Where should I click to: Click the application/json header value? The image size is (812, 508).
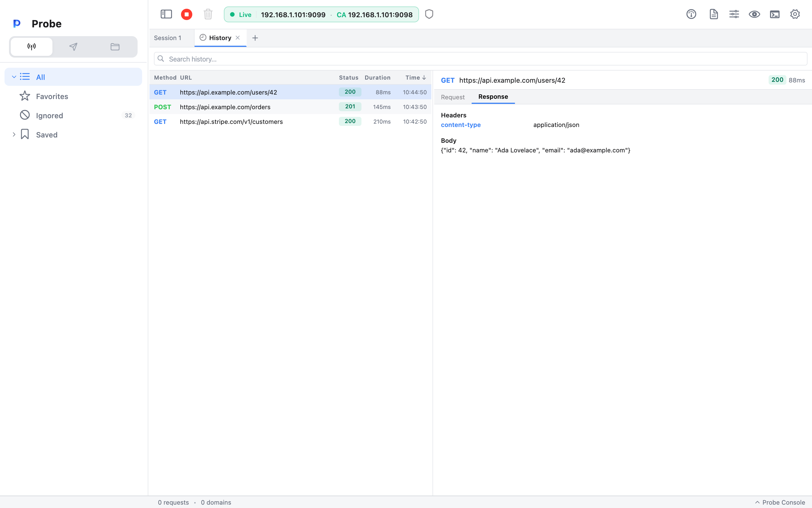click(x=556, y=125)
